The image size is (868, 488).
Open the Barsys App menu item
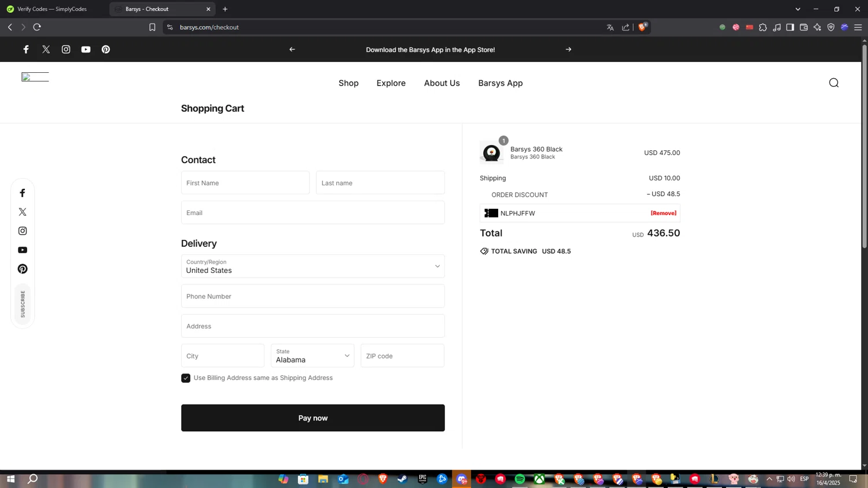[501, 83]
